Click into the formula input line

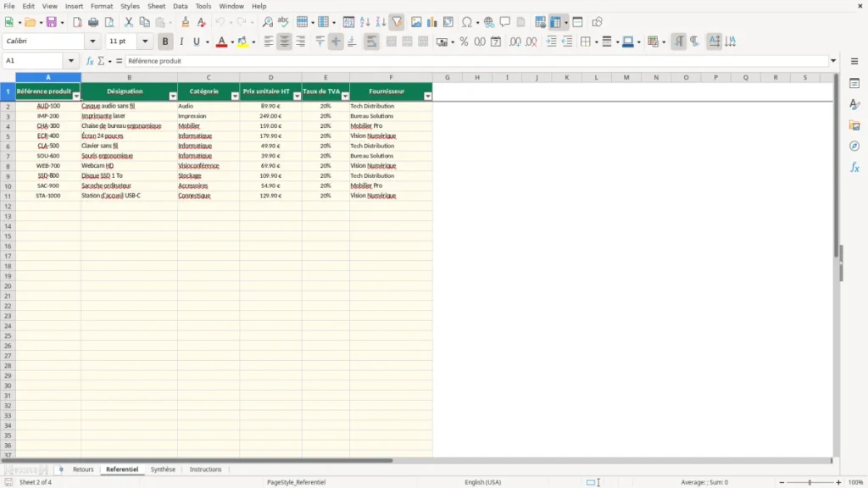[x=476, y=61]
